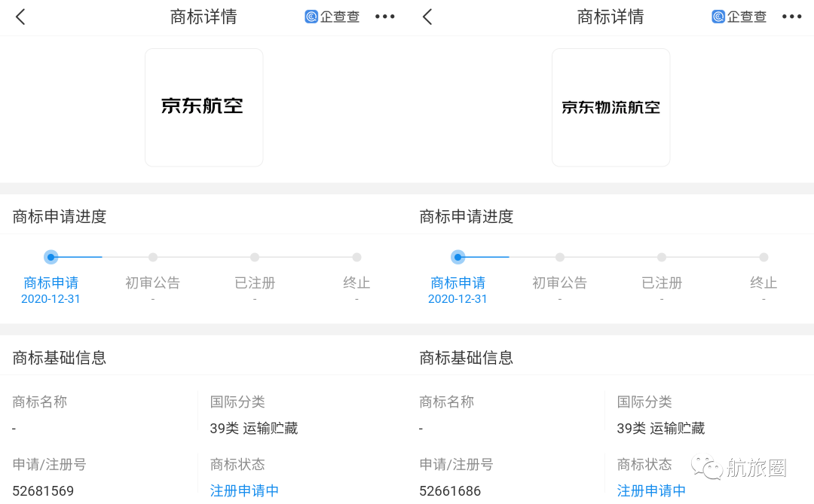This screenshot has width=814, height=504.
Task: Select 终止 step marker for 京东航空
Action: tap(357, 257)
